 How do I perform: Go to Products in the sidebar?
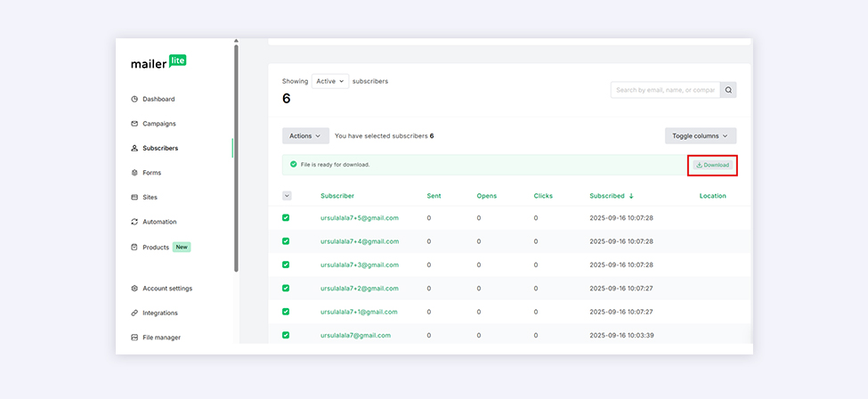tap(156, 247)
